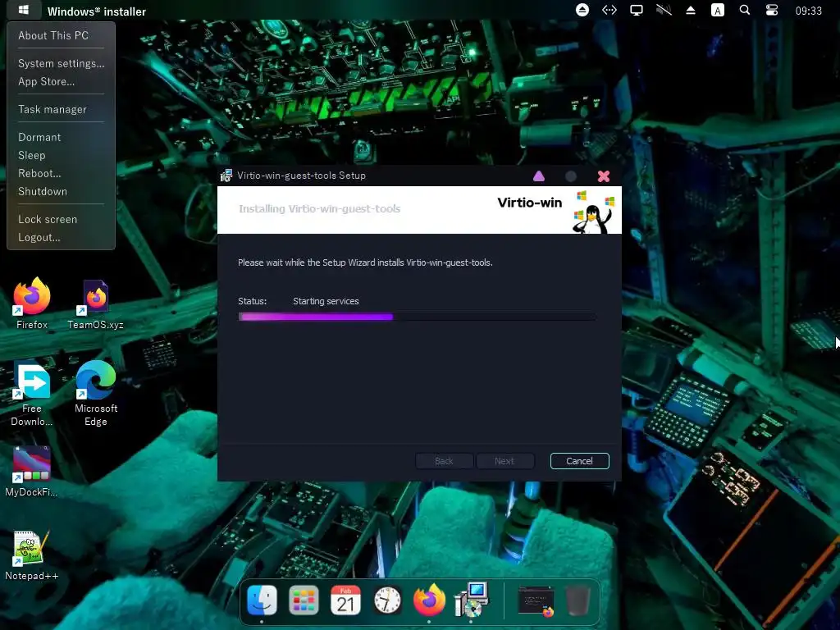The image size is (840, 630).
Task: Click the Virtio-win penguin logo
Action: (x=594, y=211)
